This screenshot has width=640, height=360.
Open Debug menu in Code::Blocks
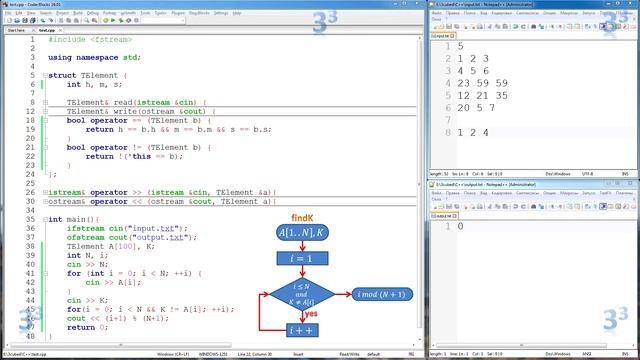(93, 13)
